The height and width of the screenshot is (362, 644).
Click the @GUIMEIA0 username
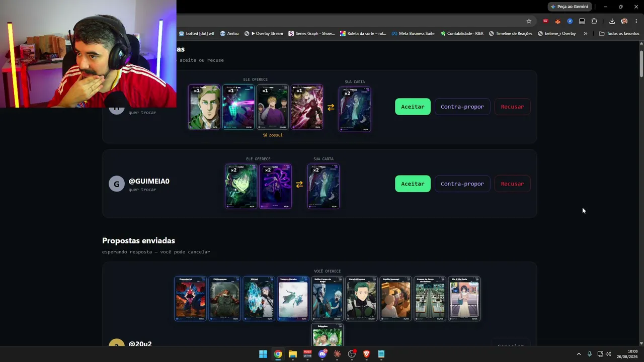click(x=149, y=181)
